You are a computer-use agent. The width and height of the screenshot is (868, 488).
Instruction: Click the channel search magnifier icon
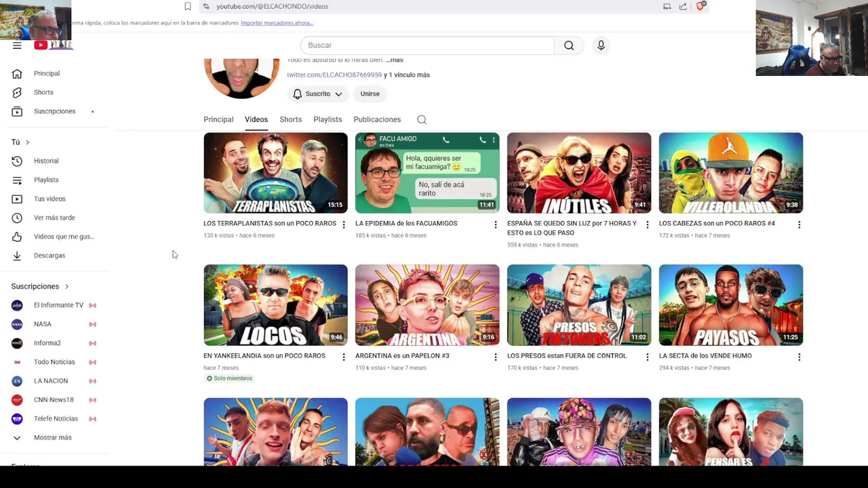pos(422,120)
